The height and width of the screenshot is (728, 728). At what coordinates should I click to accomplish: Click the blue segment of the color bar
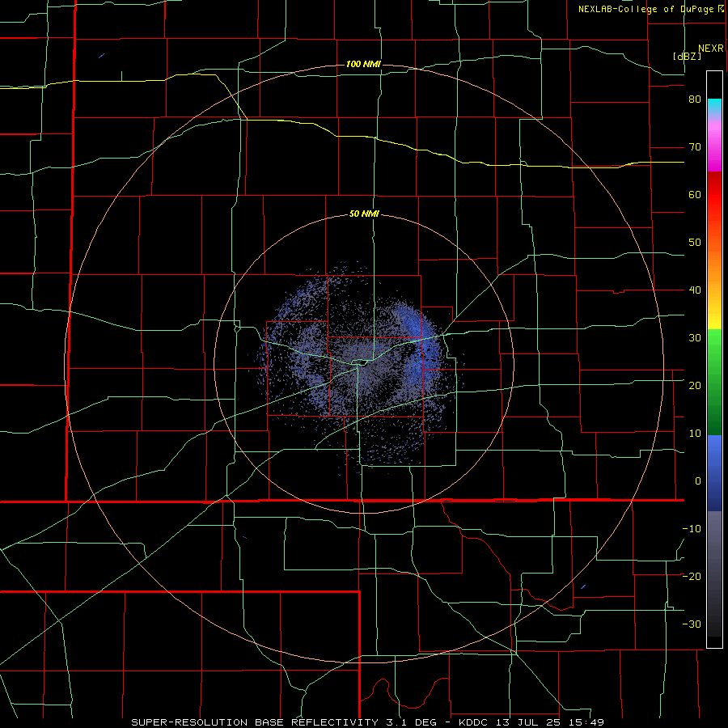coord(714,473)
